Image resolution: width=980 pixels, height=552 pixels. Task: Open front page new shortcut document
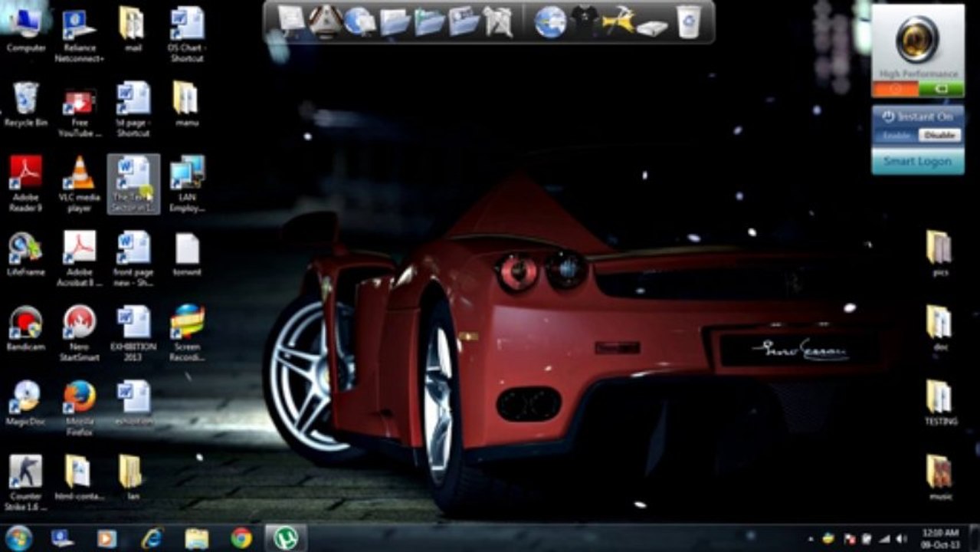click(133, 259)
